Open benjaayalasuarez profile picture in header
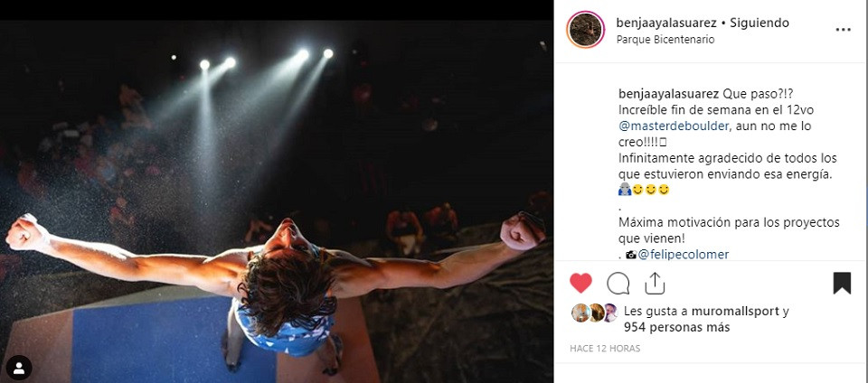Viewport: 868px width, 383px height. coord(585,30)
